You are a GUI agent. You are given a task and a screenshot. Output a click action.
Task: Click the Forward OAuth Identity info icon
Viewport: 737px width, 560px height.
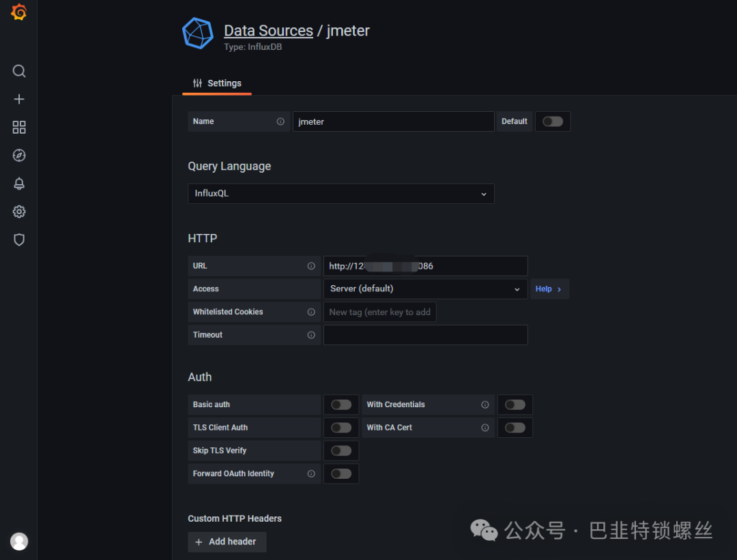click(311, 473)
